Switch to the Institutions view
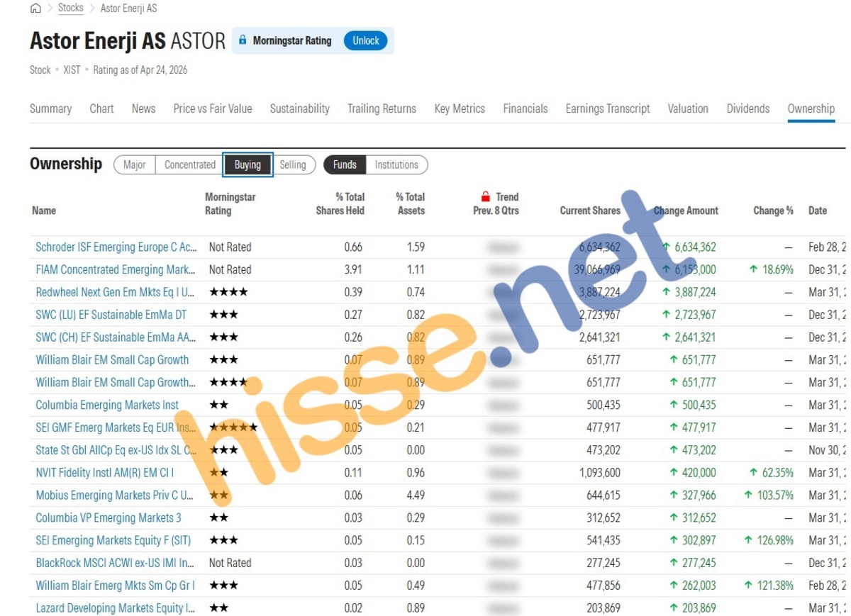The image size is (851, 616). tap(396, 164)
